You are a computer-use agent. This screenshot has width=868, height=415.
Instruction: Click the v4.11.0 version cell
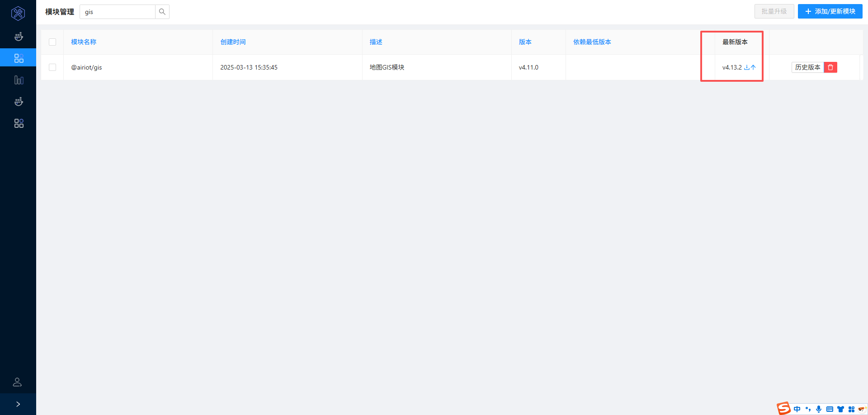[x=528, y=67]
